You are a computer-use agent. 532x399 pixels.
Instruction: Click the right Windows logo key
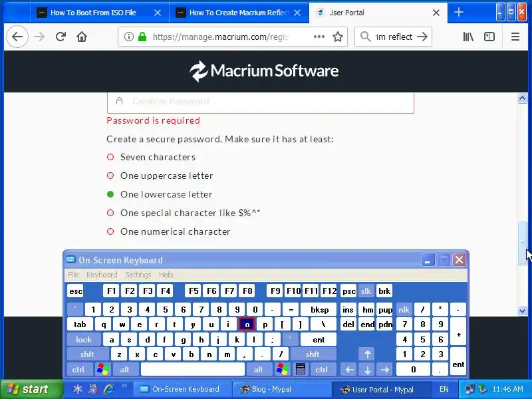coord(282,370)
